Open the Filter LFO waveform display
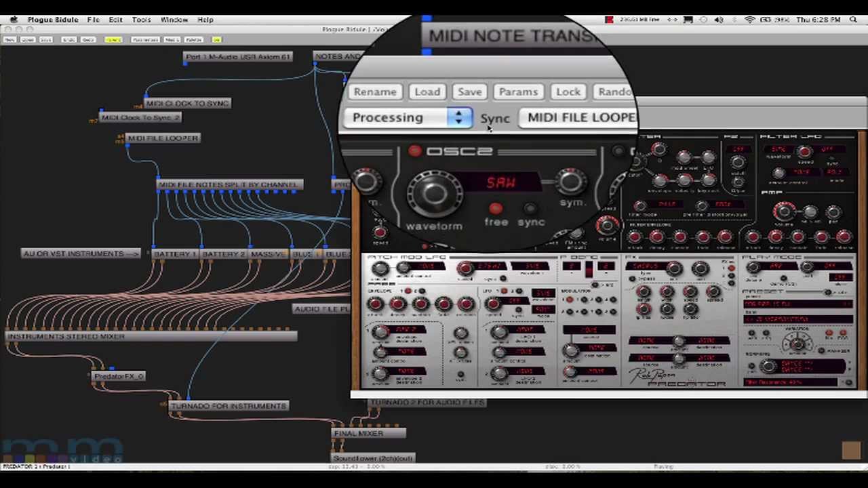The height and width of the screenshot is (488, 868). pos(778,149)
